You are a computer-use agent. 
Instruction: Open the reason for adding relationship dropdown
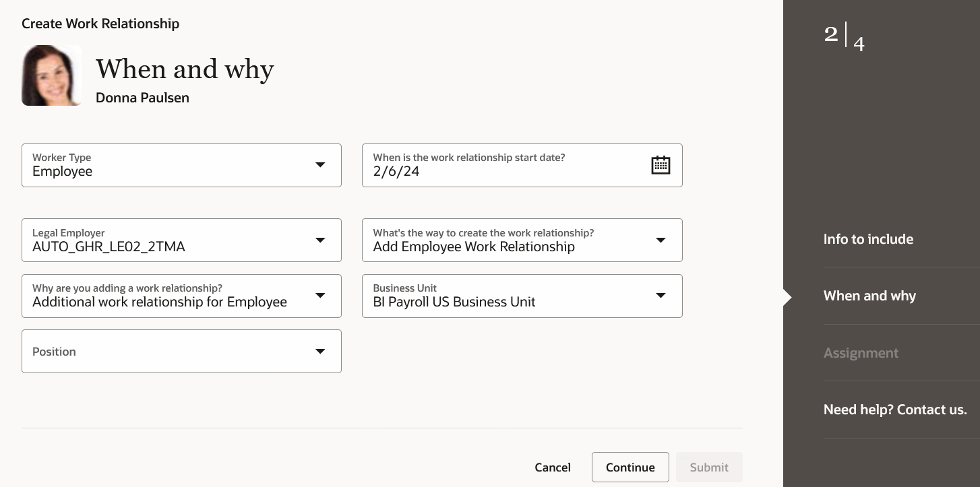[320, 296]
